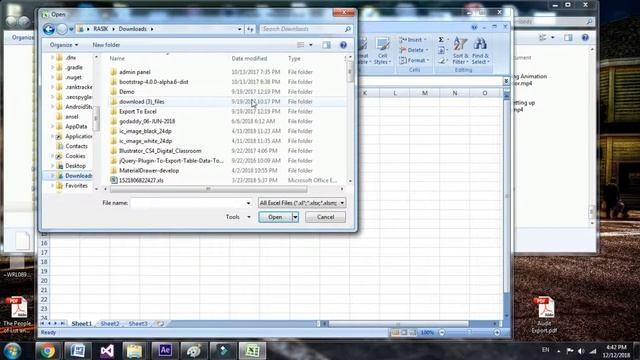Image resolution: width=640 pixels, height=360 pixels.
Task: Switch to Sheet3 tab
Action: click(x=138, y=324)
